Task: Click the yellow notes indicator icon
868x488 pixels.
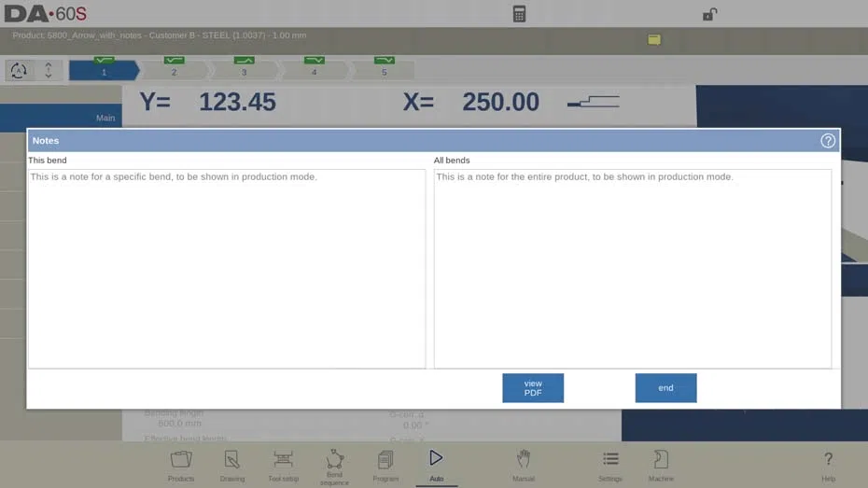Action: click(653, 39)
